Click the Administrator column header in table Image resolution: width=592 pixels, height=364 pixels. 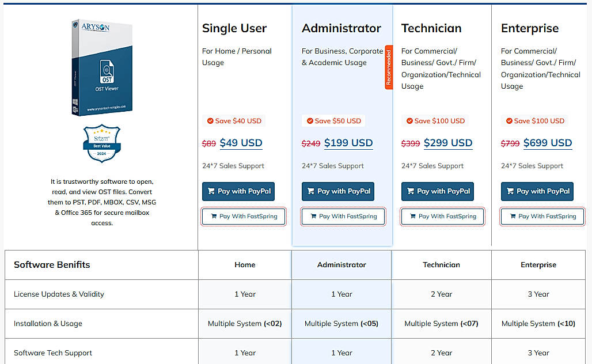click(341, 265)
